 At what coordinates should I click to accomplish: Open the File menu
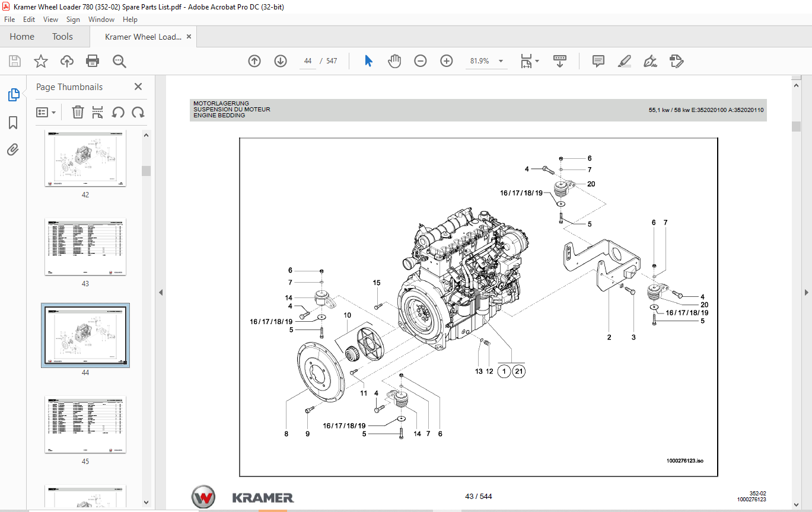click(x=9, y=20)
